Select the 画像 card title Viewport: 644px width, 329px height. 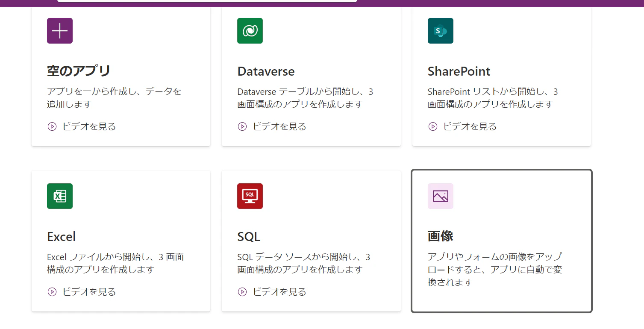(x=441, y=236)
